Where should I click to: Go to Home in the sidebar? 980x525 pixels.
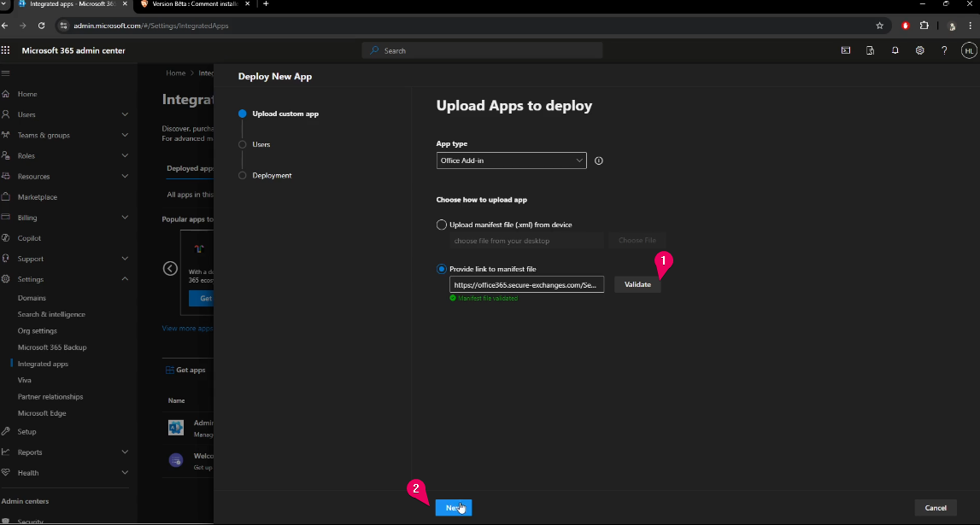coord(27,94)
